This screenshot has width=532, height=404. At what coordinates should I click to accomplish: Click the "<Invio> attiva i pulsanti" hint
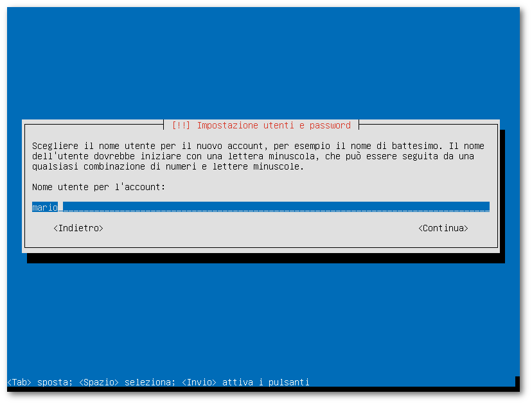pos(245,382)
